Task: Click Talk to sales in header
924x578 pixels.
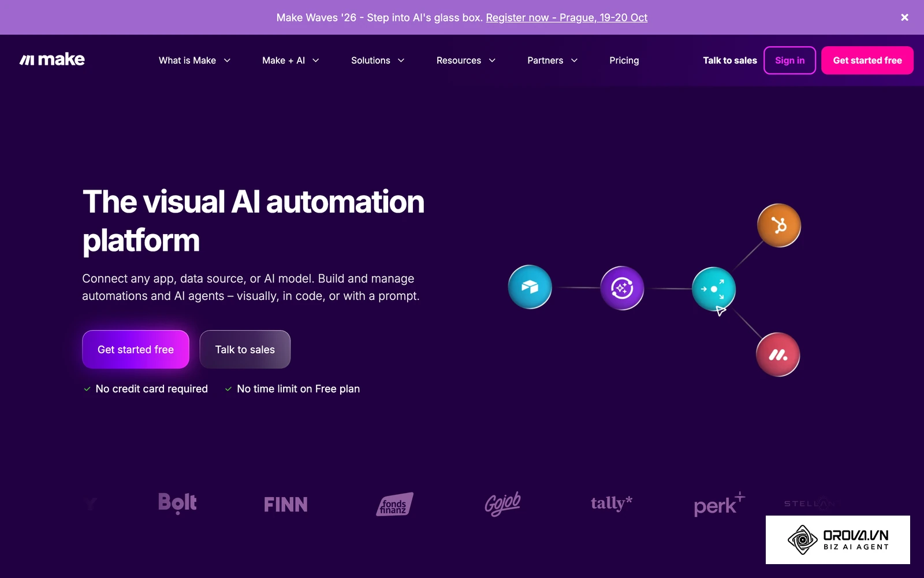Action: pos(730,60)
